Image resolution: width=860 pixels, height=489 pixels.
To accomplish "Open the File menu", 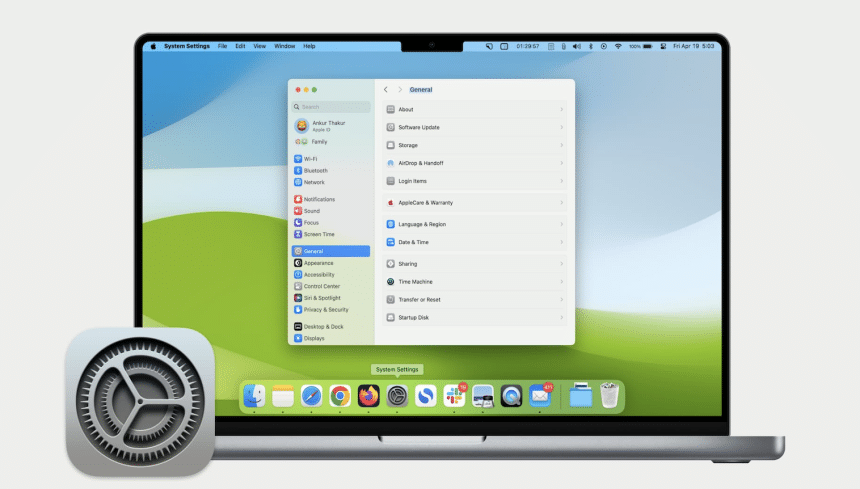I will click(222, 47).
